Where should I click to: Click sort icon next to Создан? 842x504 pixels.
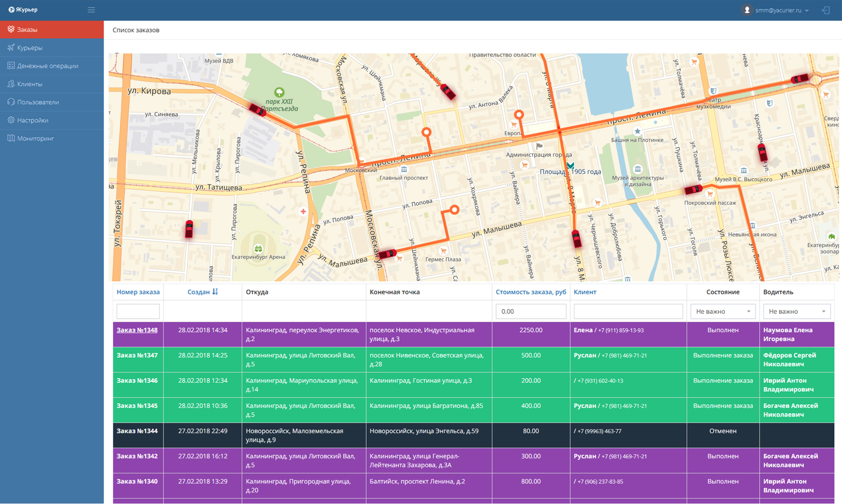click(x=215, y=292)
